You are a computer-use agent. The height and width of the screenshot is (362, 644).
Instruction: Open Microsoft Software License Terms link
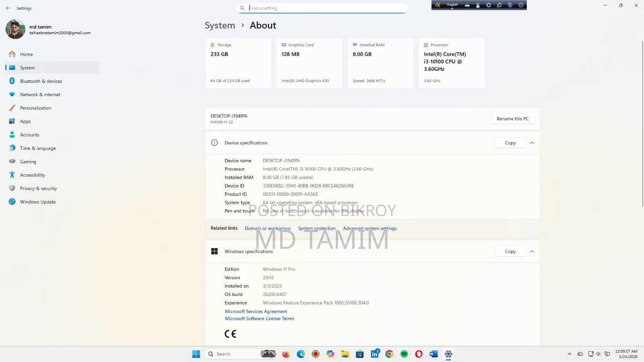pyautogui.click(x=260, y=319)
